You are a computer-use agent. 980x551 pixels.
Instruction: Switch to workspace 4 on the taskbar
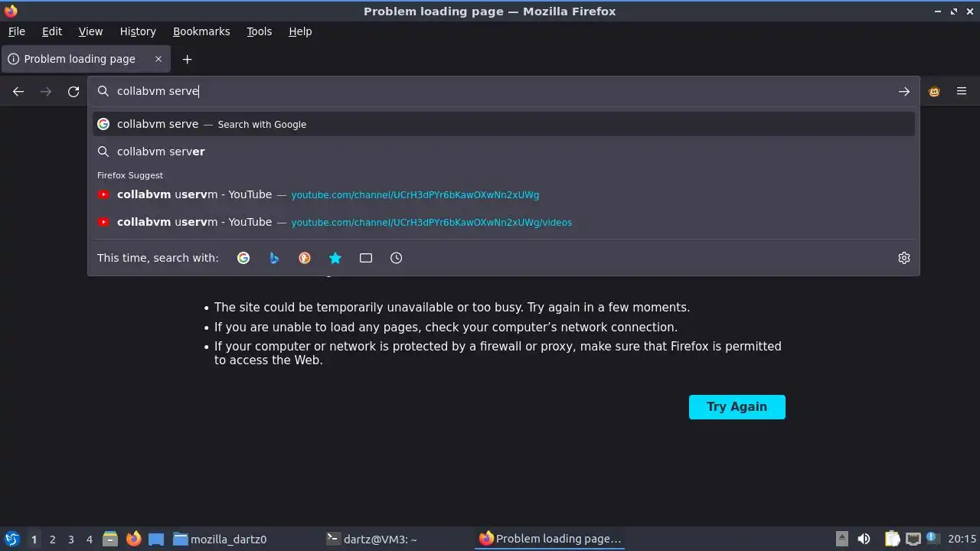pos(89,540)
